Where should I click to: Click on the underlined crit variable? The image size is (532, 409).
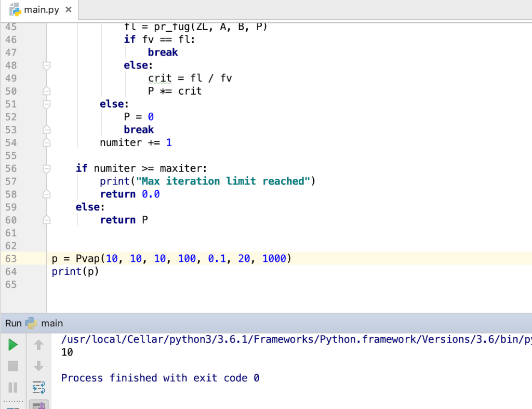coord(160,78)
